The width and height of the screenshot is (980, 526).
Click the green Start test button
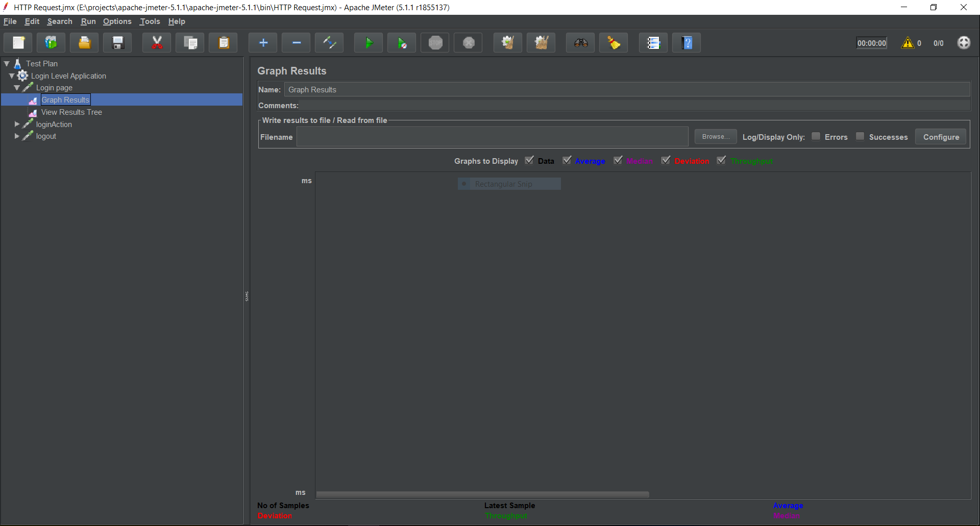[x=369, y=43]
